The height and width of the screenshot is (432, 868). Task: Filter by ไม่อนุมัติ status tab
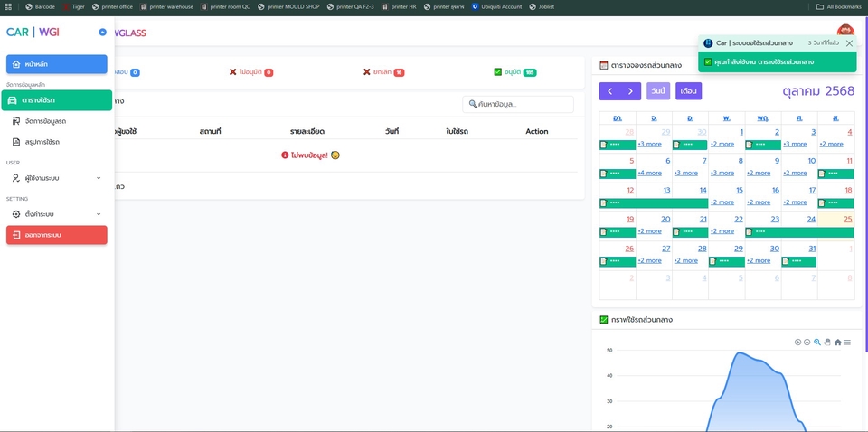tap(250, 72)
